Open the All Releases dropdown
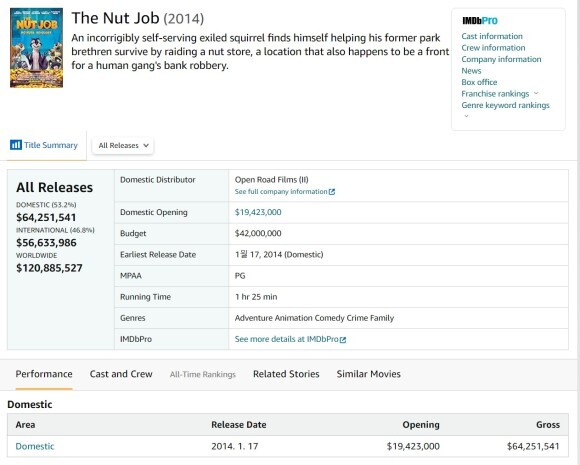The image size is (580, 465). click(x=123, y=145)
